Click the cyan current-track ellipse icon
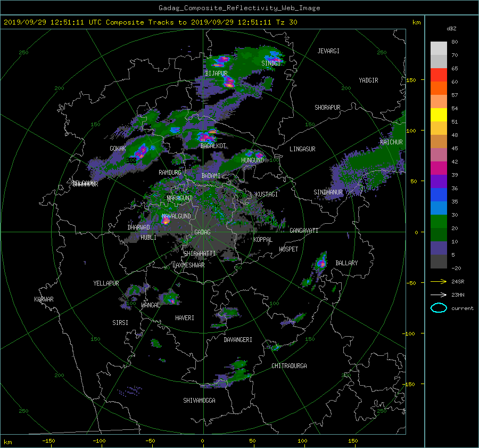This screenshot has height=448, width=479. (x=439, y=308)
